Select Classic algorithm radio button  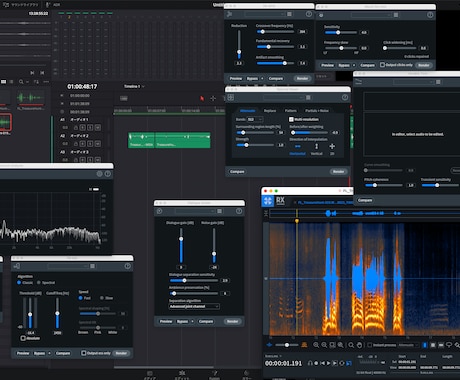pyautogui.click(x=19, y=282)
